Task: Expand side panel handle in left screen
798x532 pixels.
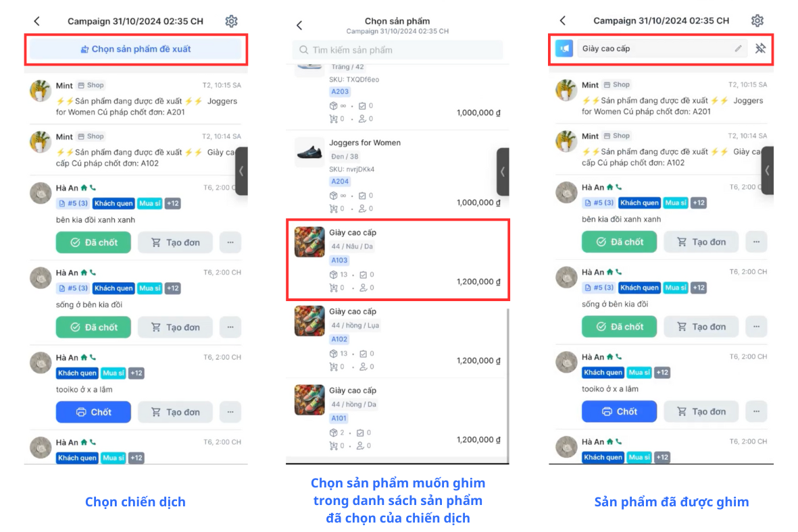Action: 242,171
